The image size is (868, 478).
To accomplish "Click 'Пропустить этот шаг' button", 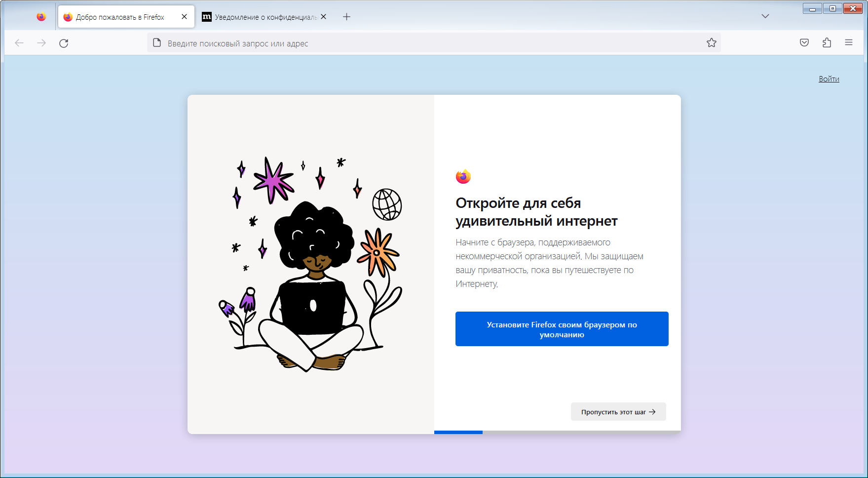I will [x=618, y=412].
